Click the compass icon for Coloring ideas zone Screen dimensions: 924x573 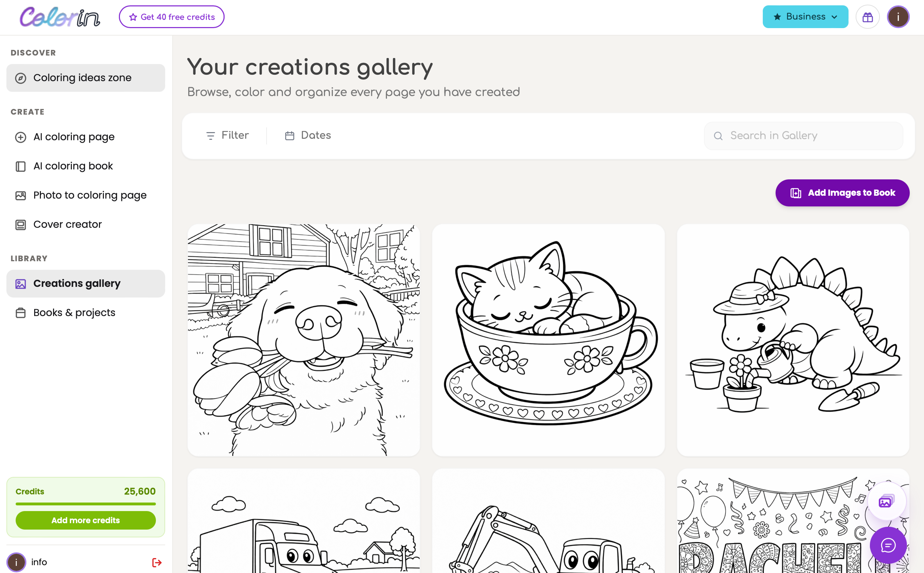coord(20,78)
